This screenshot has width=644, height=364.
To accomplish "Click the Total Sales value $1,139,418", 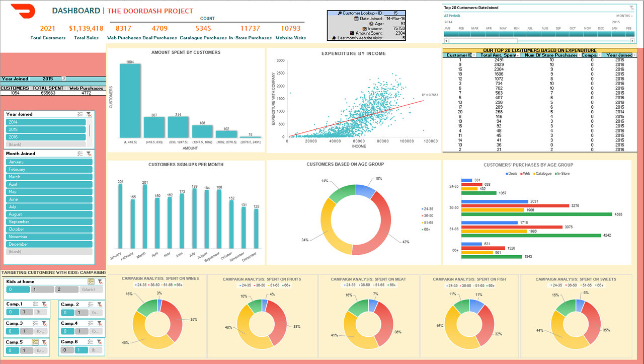I will pos(86,29).
